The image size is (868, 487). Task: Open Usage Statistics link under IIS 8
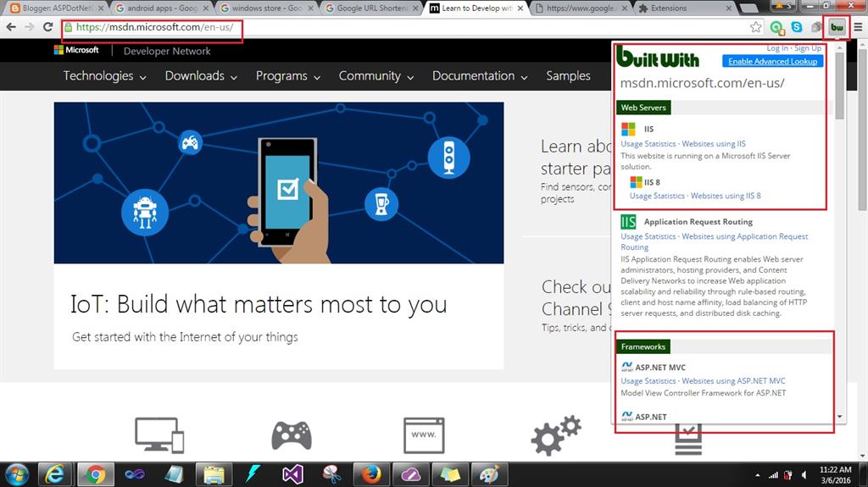(x=657, y=196)
